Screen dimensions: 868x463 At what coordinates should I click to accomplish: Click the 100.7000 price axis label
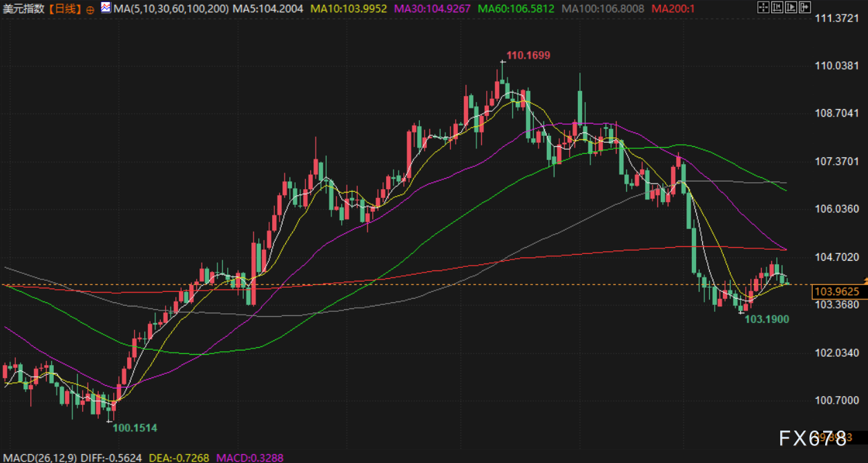836,400
